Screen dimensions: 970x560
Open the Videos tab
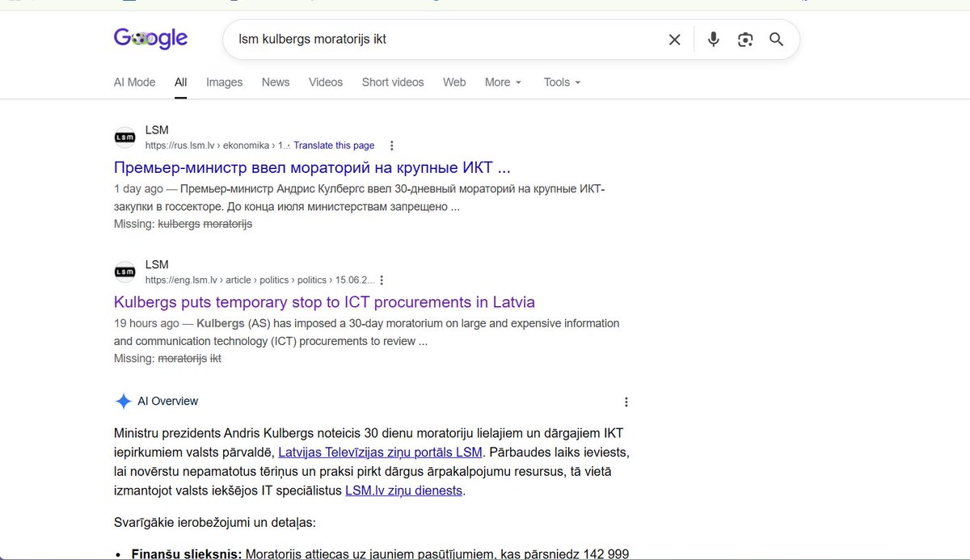(x=326, y=82)
